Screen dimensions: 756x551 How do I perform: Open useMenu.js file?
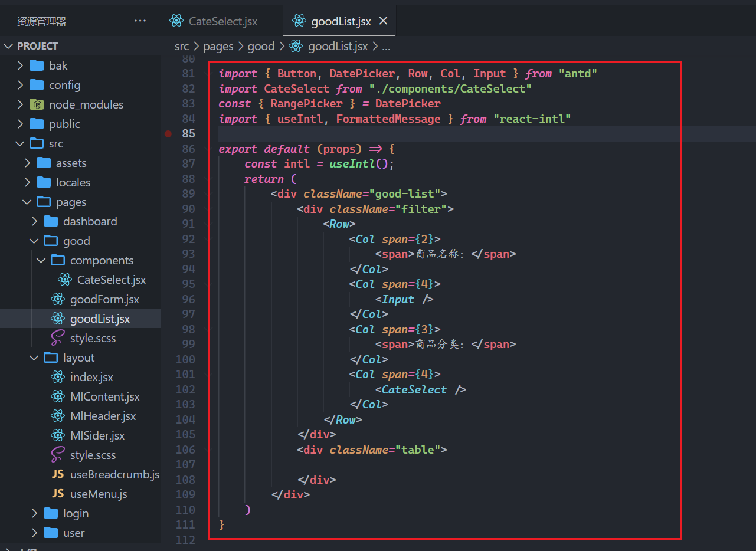click(99, 494)
